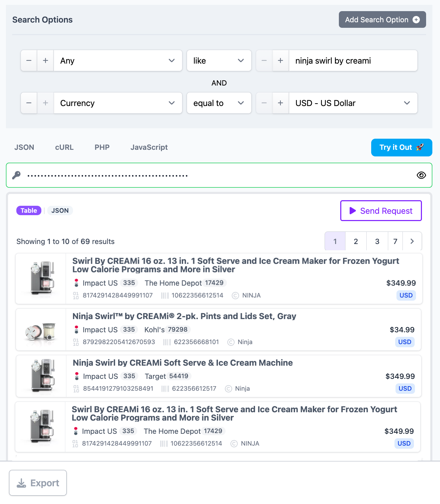Switch to the JavaScript tab
Viewport: 440px width, 504px height.
pyautogui.click(x=149, y=147)
